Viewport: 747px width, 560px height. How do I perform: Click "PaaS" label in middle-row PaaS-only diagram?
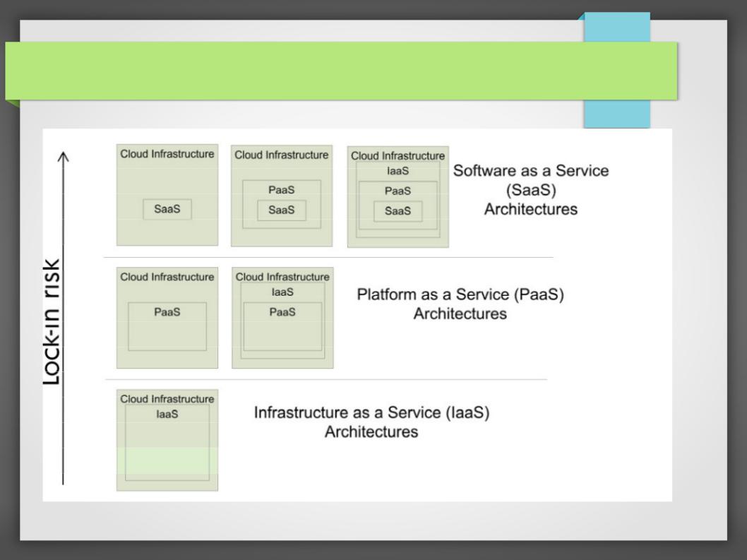point(167,312)
